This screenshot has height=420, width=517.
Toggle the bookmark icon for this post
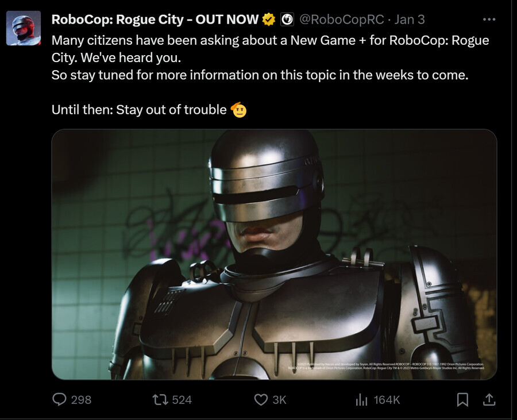tap(462, 400)
